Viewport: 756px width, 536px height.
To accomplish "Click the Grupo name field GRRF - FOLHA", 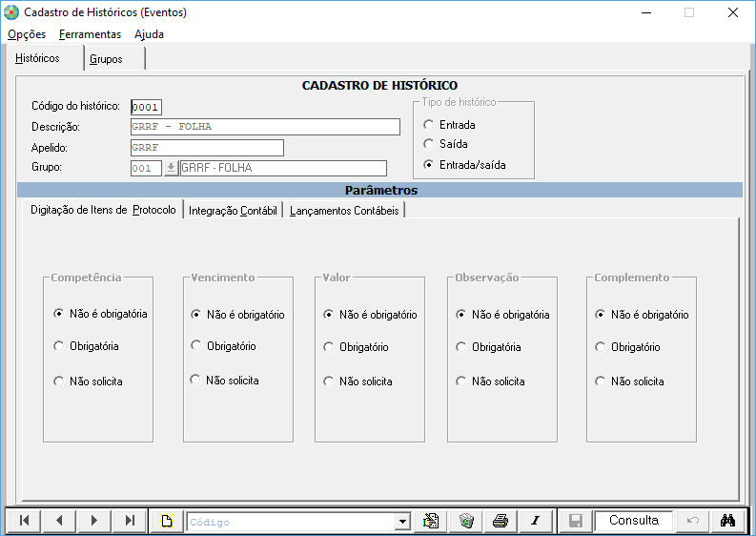I will click(283, 168).
